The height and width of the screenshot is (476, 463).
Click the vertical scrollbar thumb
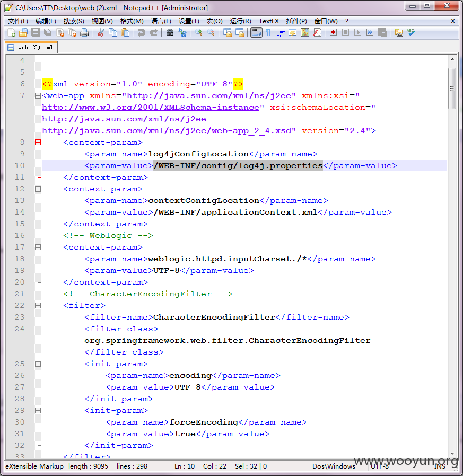point(452,89)
